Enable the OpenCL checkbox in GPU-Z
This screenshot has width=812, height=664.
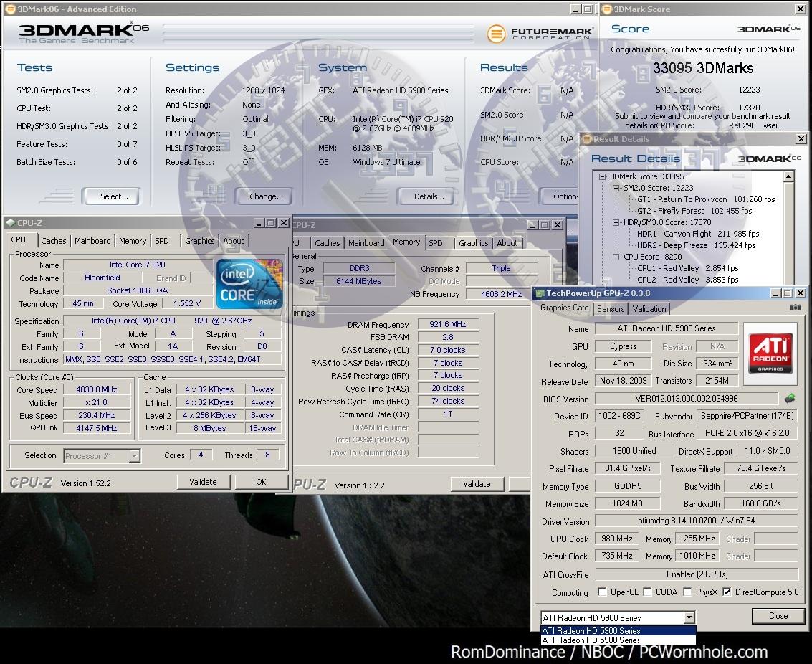coord(602,592)
